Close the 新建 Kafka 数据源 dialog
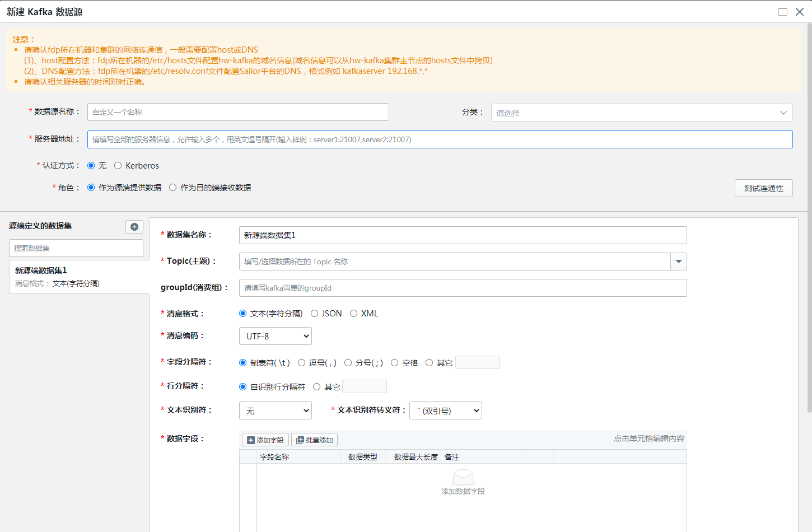Image resolution: width=812 pixels, height=532 pixels. click(800, 12)
